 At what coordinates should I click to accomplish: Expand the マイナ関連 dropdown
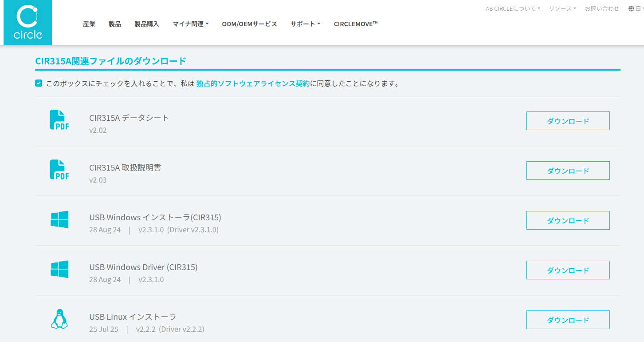[x=190, y=24]
